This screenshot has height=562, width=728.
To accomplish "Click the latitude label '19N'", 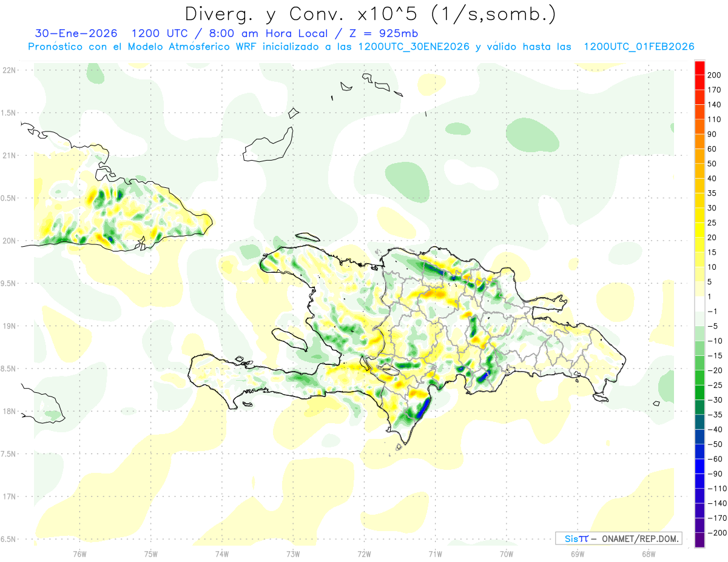I will (x=9, y=326).
